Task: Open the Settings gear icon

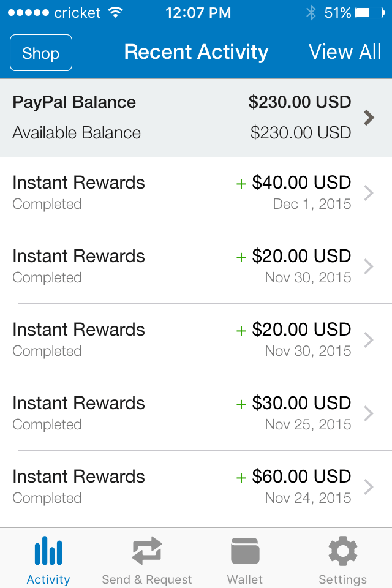Action: [343, 551]
